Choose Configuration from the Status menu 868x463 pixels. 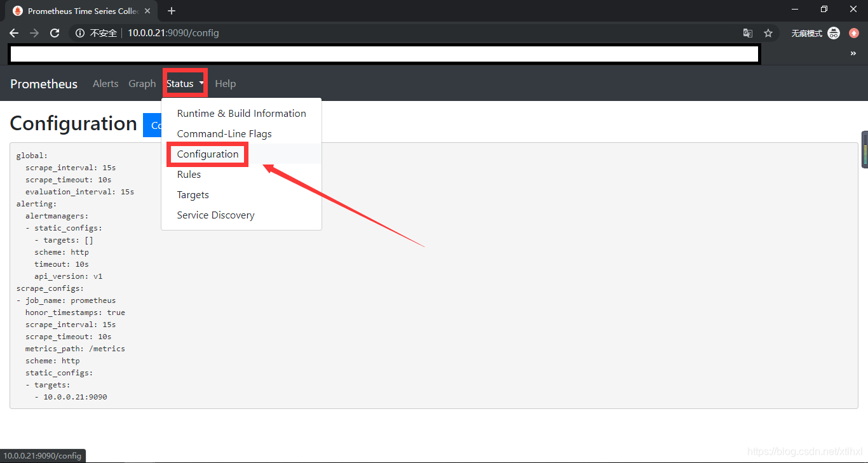241,154
